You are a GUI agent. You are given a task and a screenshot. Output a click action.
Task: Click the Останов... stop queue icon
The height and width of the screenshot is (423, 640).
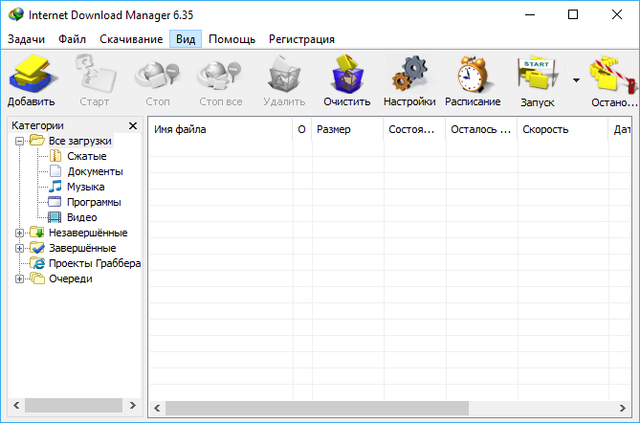pos(612,80)
